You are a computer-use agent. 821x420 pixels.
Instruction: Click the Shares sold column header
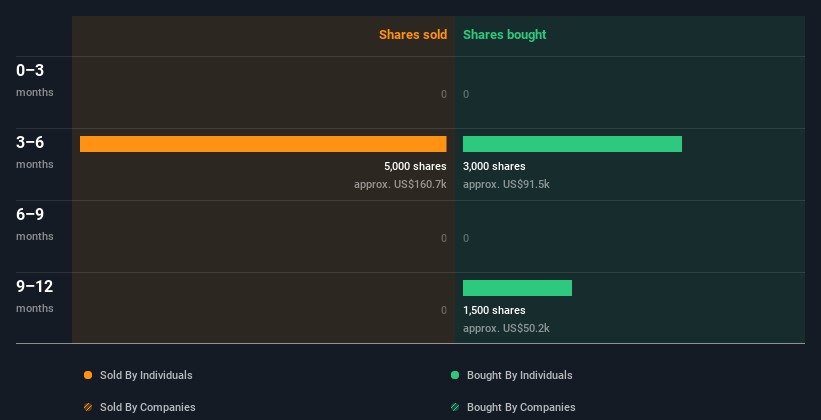(x=413, y=35)
